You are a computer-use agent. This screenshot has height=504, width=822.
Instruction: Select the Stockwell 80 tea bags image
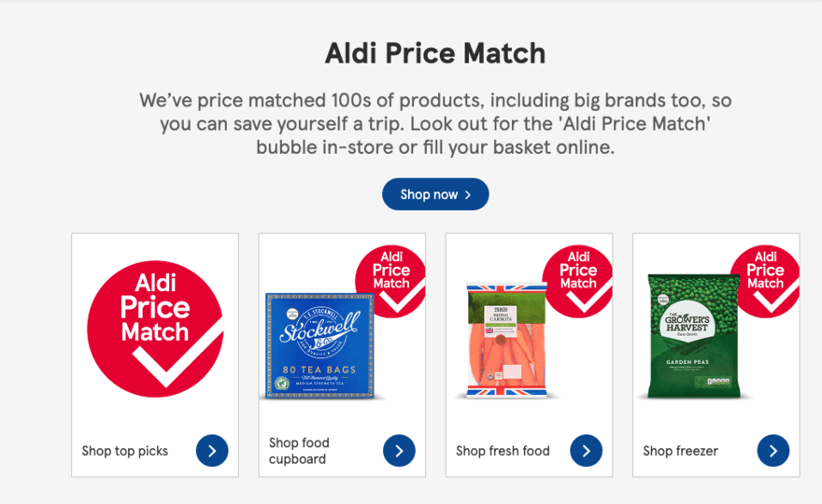pyautogui.click(x=319, y=345)
